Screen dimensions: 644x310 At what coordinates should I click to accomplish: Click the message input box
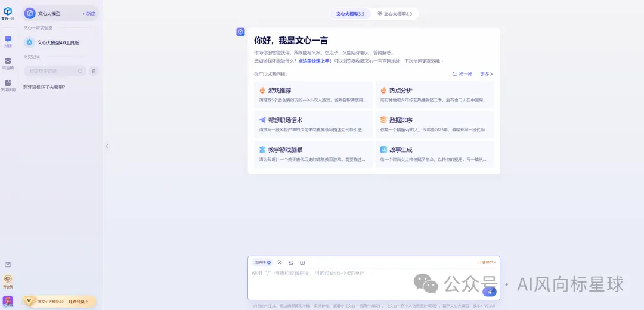pyautogui.click(x=374, y=278)
